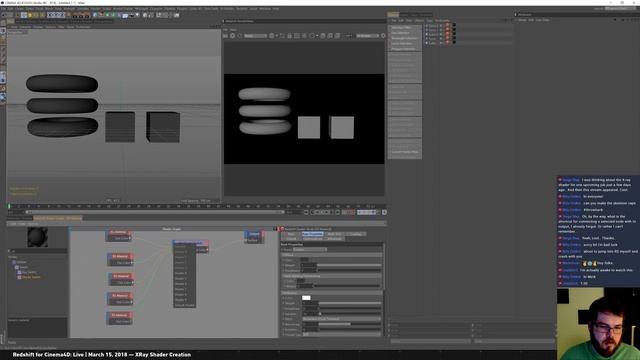The image size is (640, 360).
Task: Switch to the Objects tab
Action: 393,15
